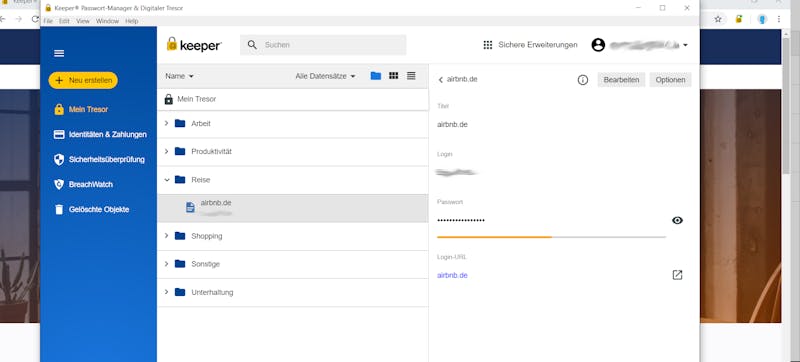This screenshot has height=362, width=800.
Task: Reveal password with the eye icon
Action: click(x=678, y=220)
